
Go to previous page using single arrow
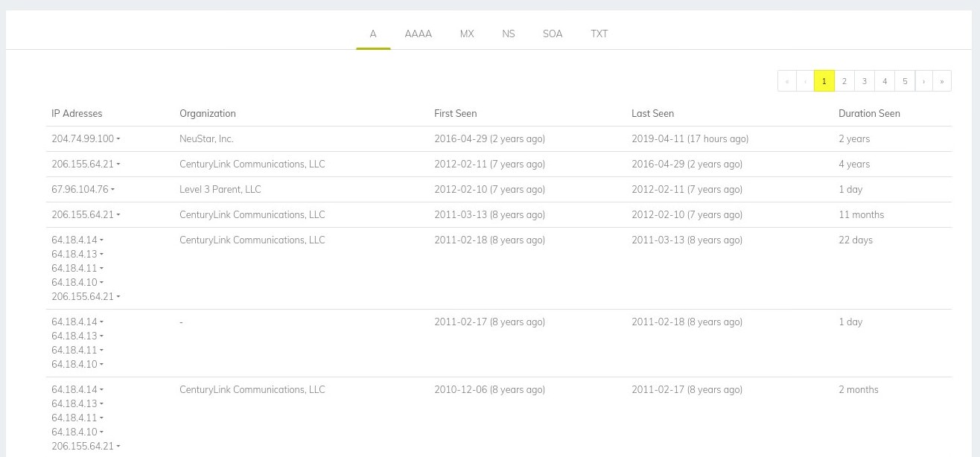coord(805,81)
